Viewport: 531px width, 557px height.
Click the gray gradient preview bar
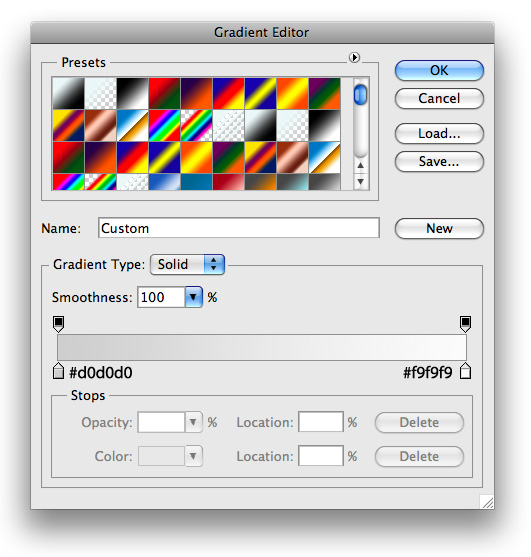[x=262, y=347]
